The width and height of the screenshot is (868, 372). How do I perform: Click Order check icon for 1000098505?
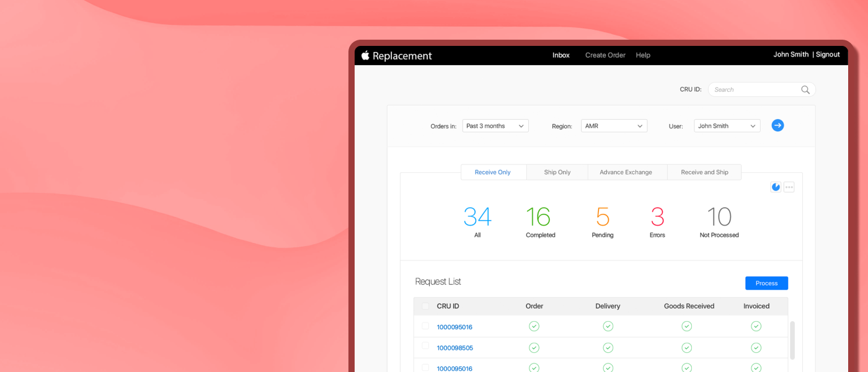click(x=534, y=348)
